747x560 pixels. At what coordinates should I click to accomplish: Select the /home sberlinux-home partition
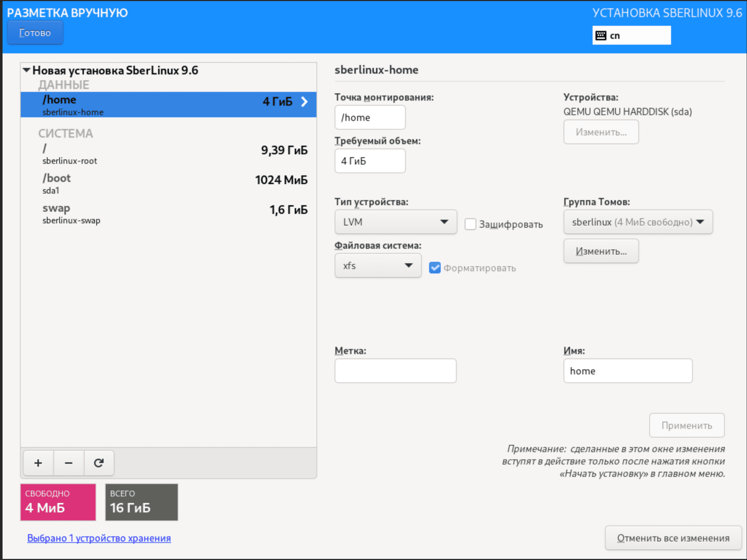coord(169,105)
